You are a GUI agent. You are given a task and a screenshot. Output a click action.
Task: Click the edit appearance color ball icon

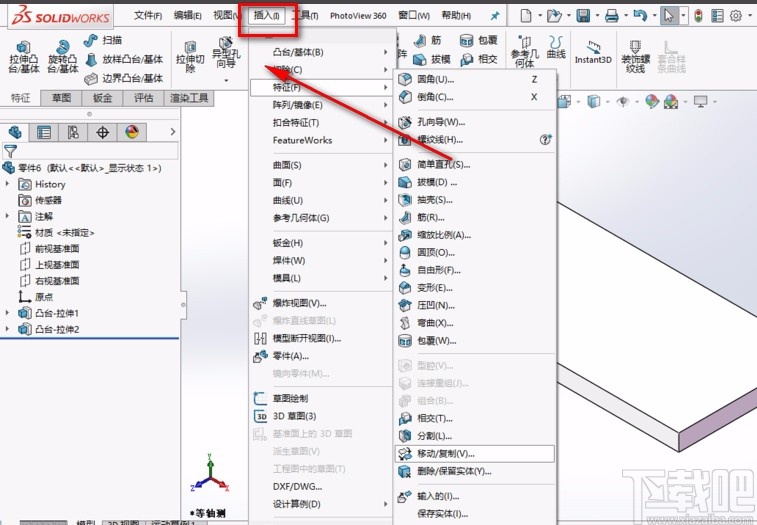[651, 101]
